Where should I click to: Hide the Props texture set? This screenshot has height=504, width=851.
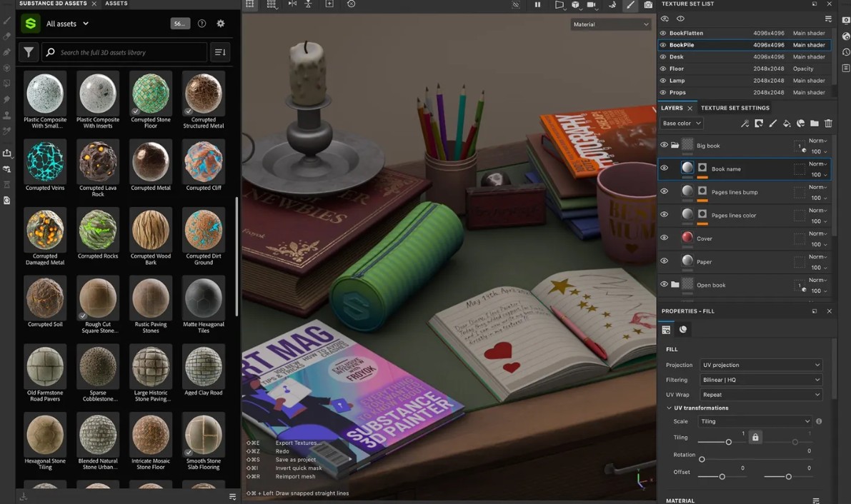point(662,93)
